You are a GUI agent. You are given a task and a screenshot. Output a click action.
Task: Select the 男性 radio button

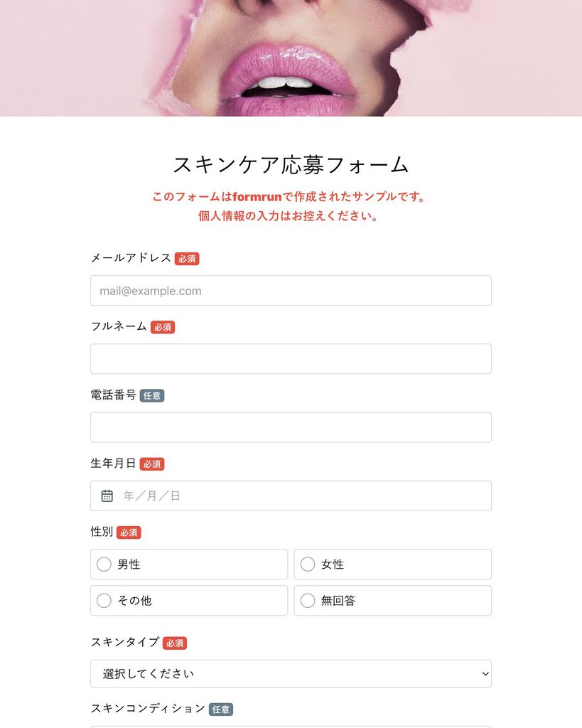(104, 564)
